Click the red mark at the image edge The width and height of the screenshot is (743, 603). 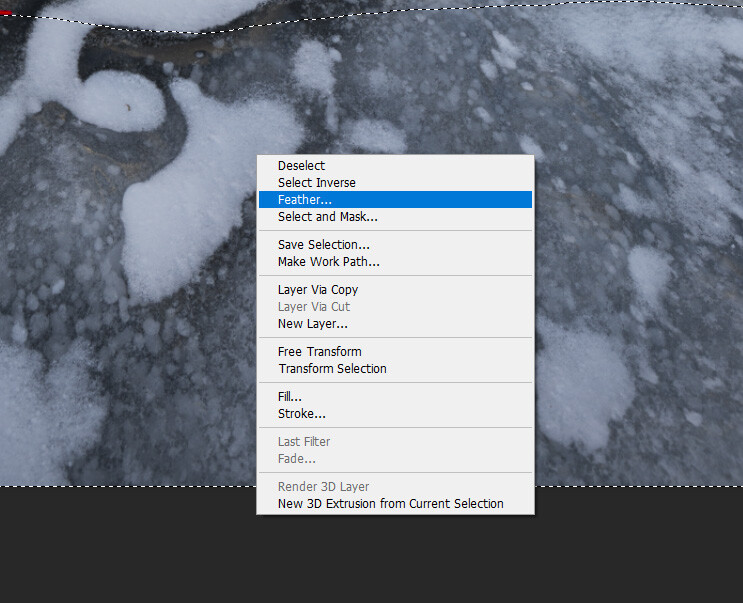5,13
